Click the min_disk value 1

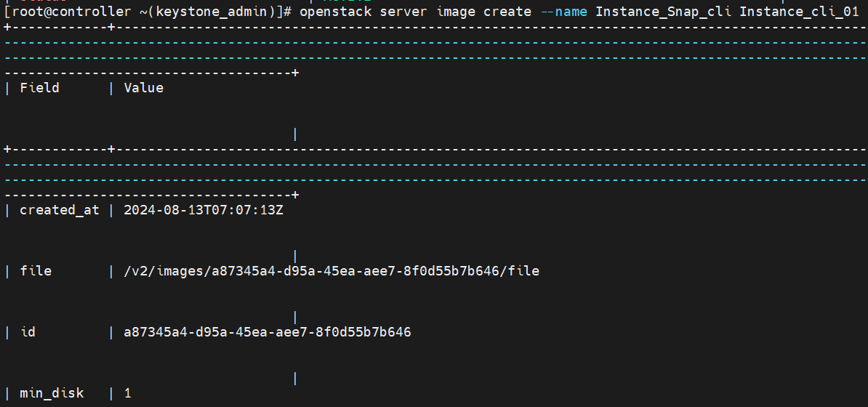click(128, 393)
